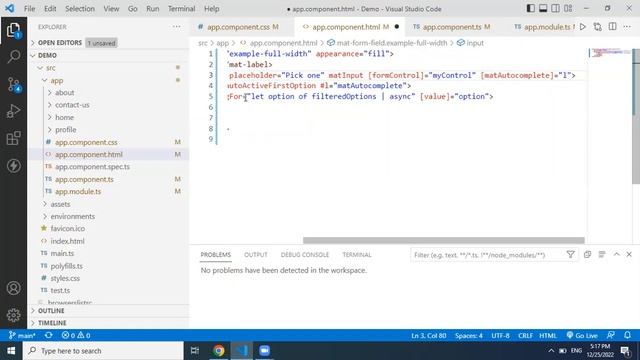Change the HTML language mode
640x360 pixels.
[548, 336]
